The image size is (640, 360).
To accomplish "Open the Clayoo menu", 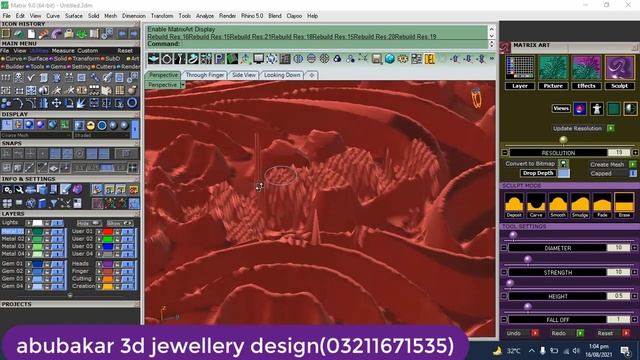I will pyautogui.click(x=294, y=16).
